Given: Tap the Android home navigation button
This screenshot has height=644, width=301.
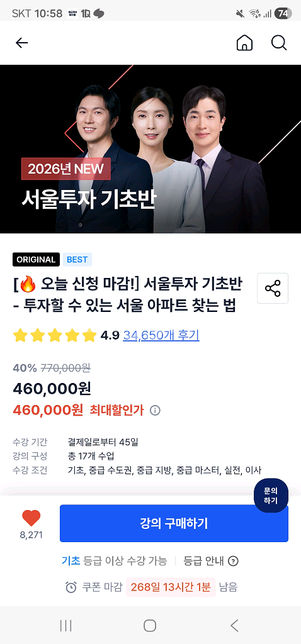Looking at the screenshot, I should (150, 626).
